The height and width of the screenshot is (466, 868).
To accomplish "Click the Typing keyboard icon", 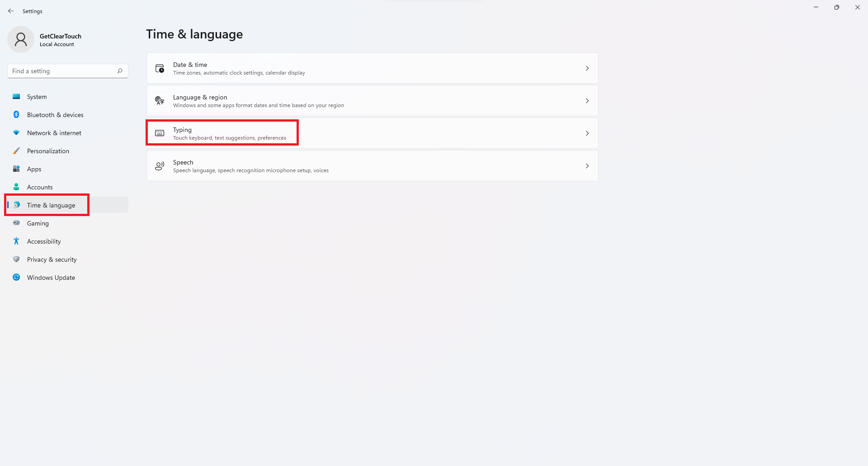I will [x=160, y=133].
